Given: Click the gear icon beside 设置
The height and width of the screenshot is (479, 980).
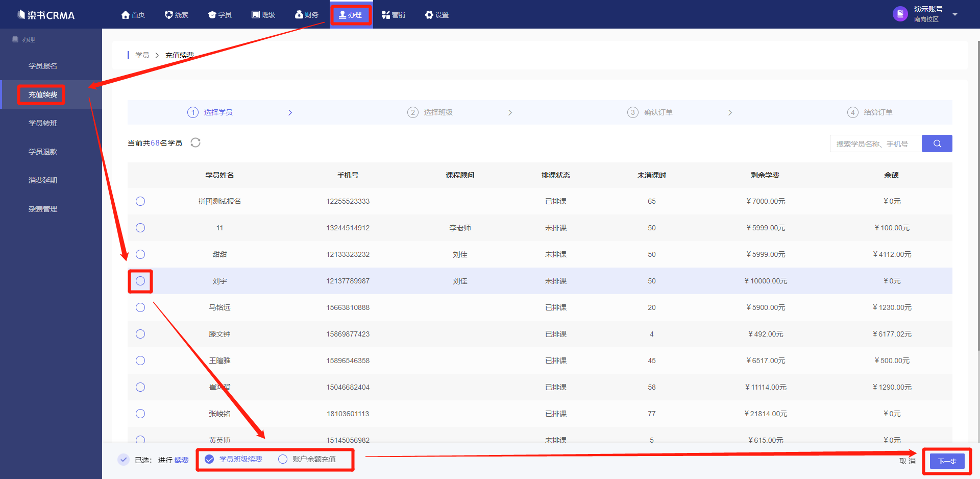Looking at the screenshot, I should coord(429,15).
